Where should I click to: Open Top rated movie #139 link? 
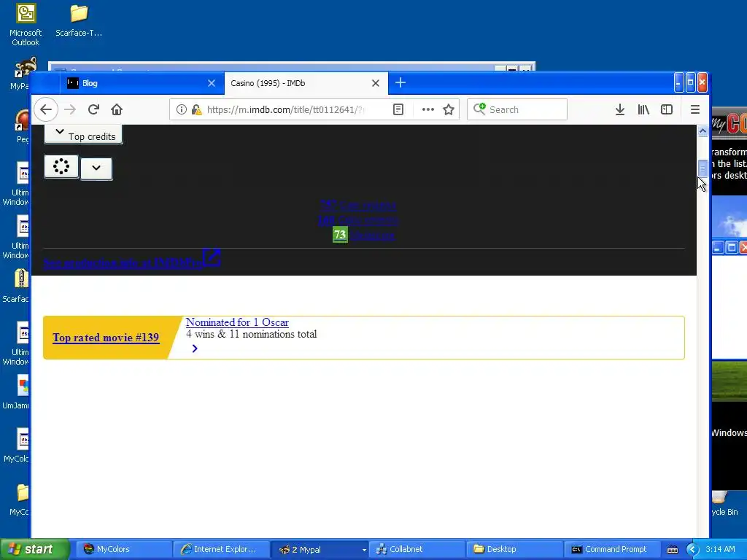[106, 338]
